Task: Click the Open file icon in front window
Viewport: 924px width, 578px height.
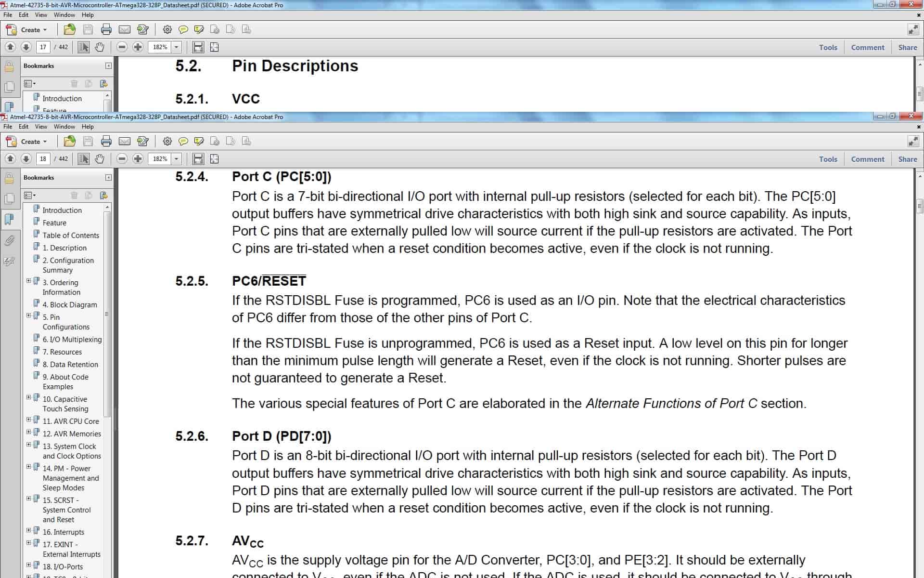Action: point(70,141)
